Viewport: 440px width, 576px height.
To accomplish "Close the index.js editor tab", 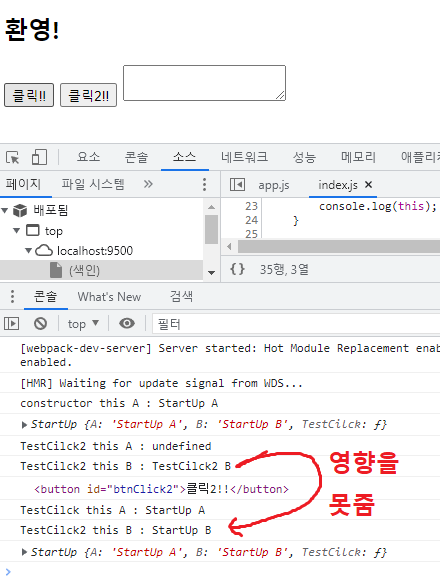I will (x=368, y=184).
